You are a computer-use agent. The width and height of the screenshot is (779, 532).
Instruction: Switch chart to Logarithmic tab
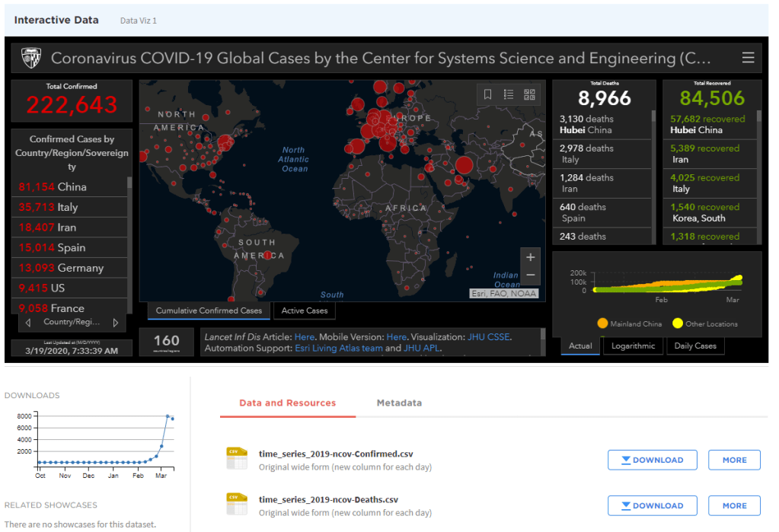633,346
